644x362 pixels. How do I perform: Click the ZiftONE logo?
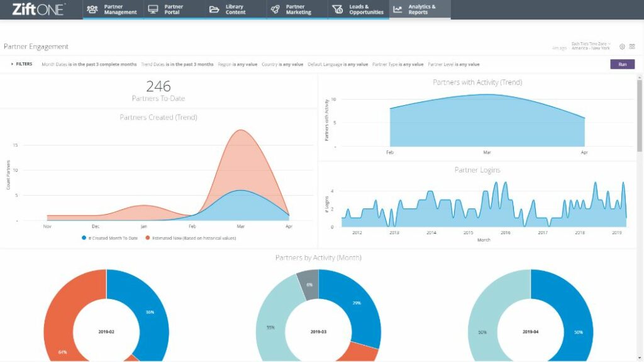point(38,9)
